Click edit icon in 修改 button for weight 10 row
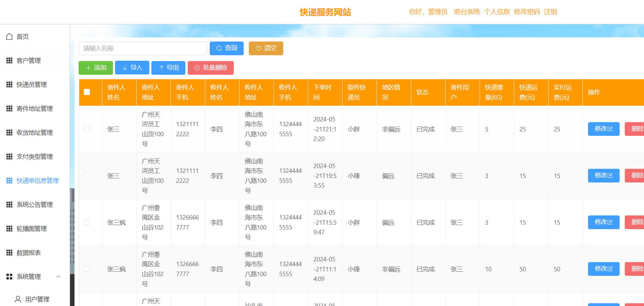 610,269
